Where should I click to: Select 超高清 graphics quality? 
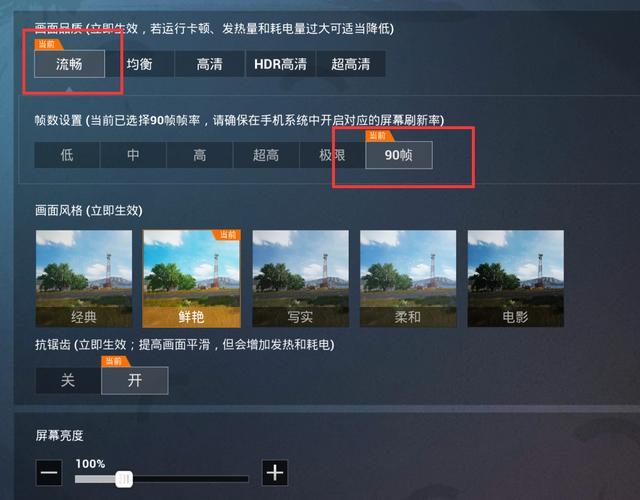[x=351, y=64]
